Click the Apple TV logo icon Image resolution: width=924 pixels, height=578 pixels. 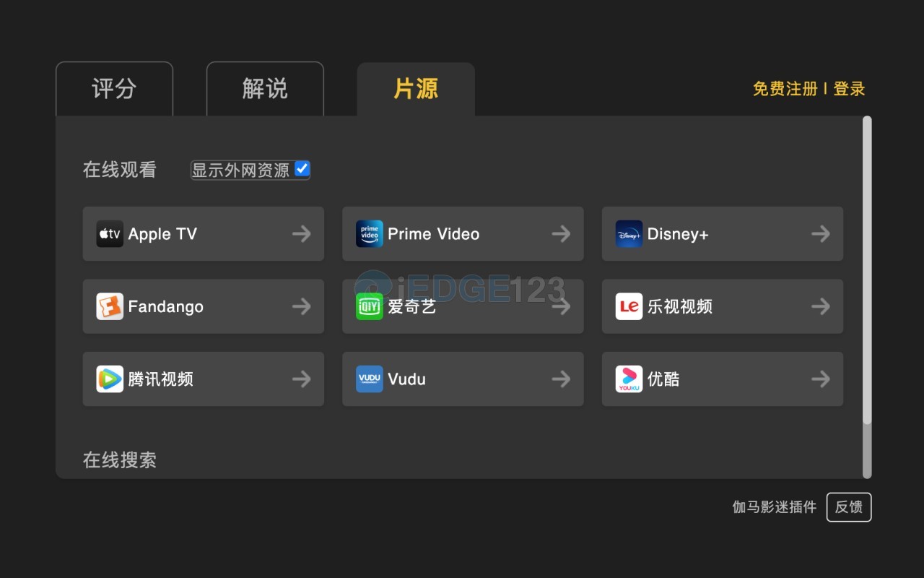coord(110,234)
